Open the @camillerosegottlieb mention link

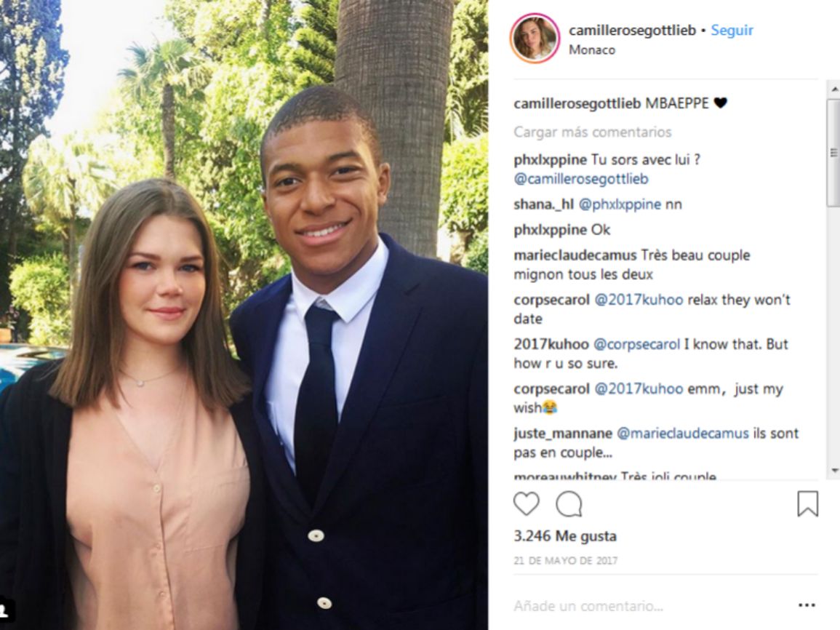pos(580,179)
